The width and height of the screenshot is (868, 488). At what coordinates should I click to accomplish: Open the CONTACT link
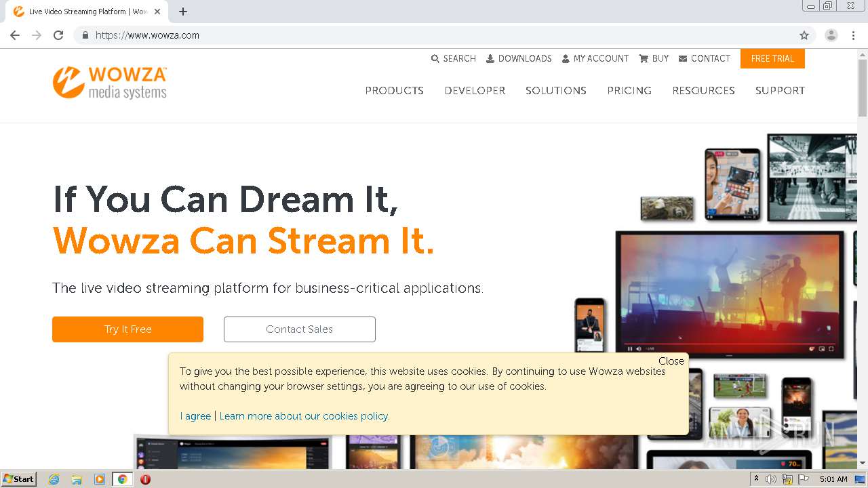coord(704,58)
